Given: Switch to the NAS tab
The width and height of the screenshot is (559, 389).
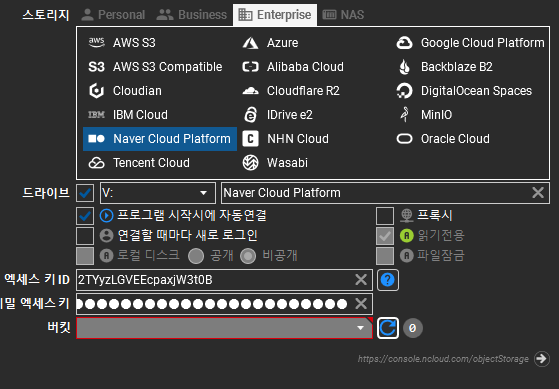Looking at the screenshot, I should (343, 15).
